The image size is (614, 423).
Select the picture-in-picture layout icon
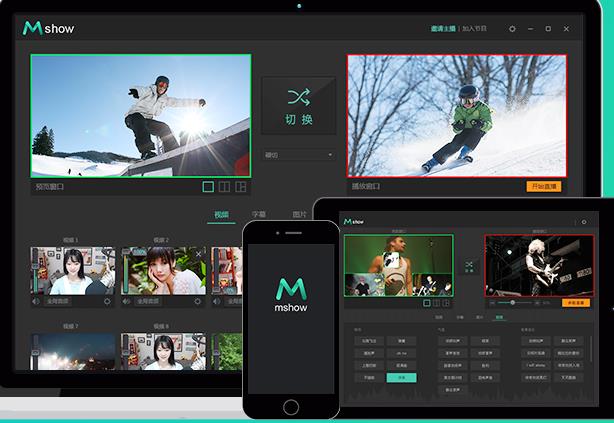(241, 186)
